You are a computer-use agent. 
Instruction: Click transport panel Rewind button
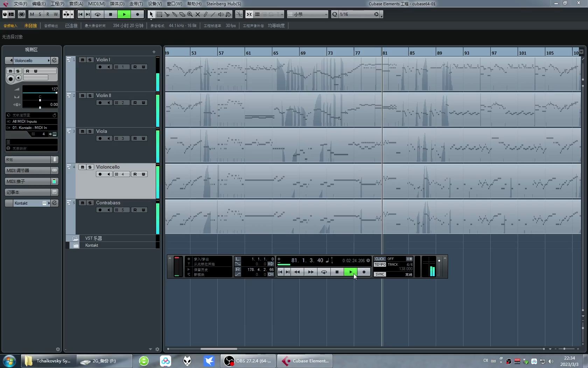click(x=297, y=272)
